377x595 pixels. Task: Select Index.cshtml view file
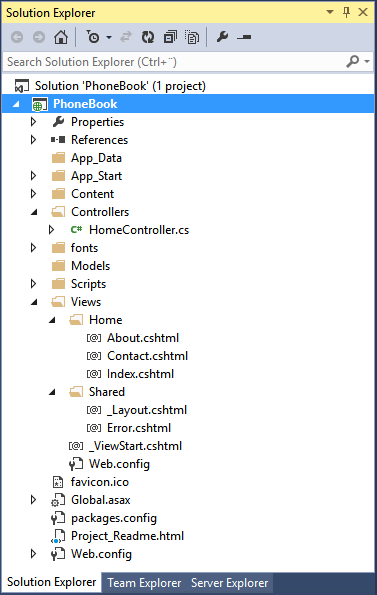140,374
